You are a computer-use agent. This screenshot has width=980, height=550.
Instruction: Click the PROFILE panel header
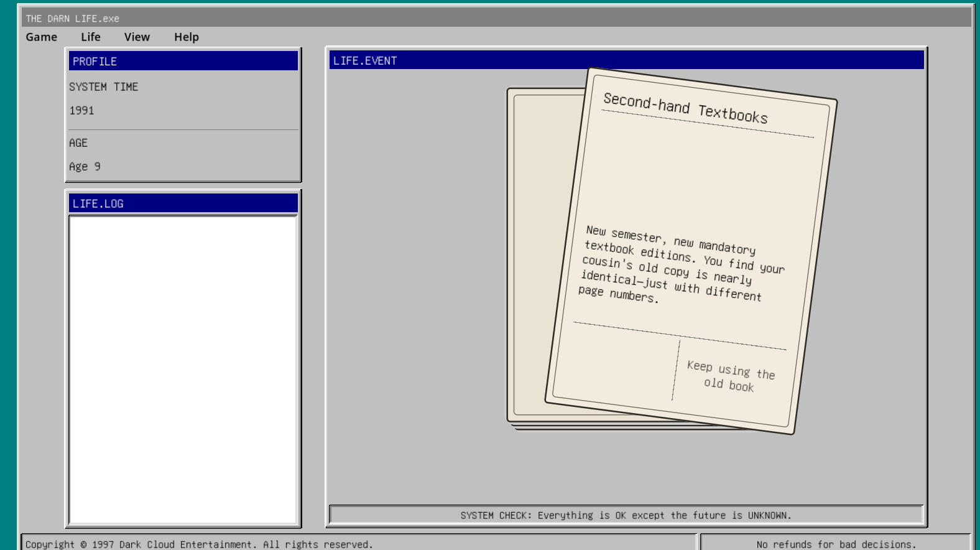[x=183, y=61]
